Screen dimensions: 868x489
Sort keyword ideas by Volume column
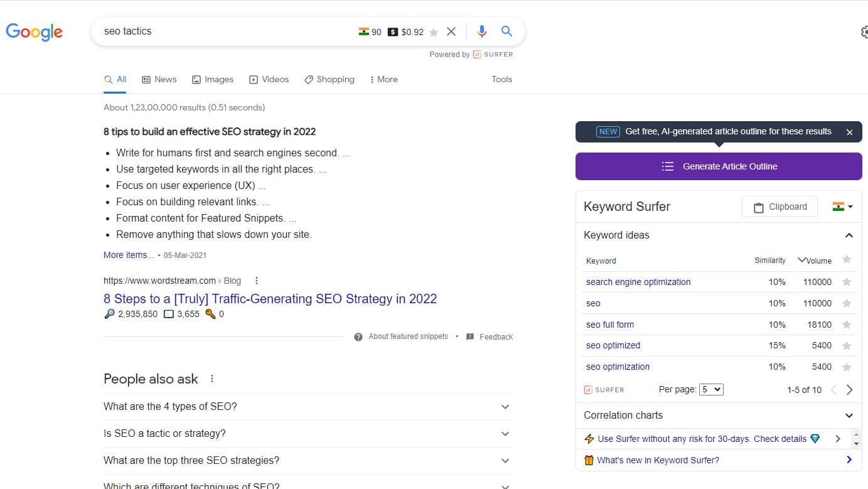(x=815, y=261)
